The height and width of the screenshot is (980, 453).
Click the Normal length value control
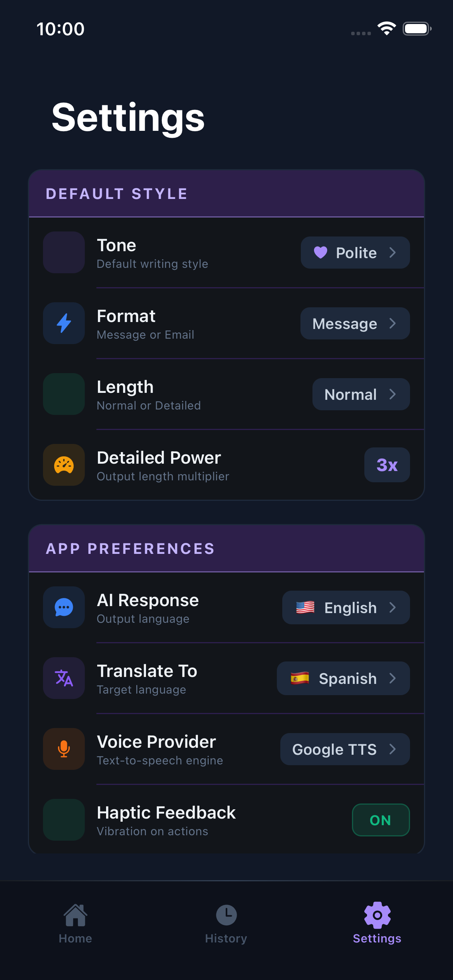360,394
